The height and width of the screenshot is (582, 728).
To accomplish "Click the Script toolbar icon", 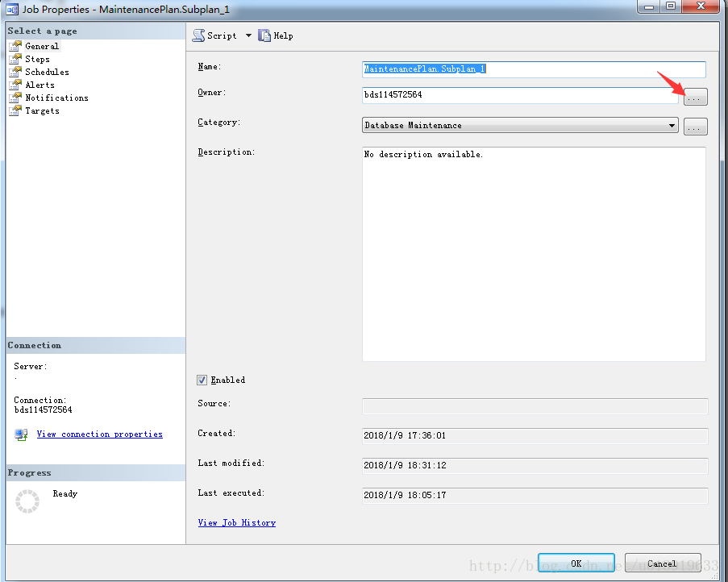I will pyautogui.click(x=198, y=35).
